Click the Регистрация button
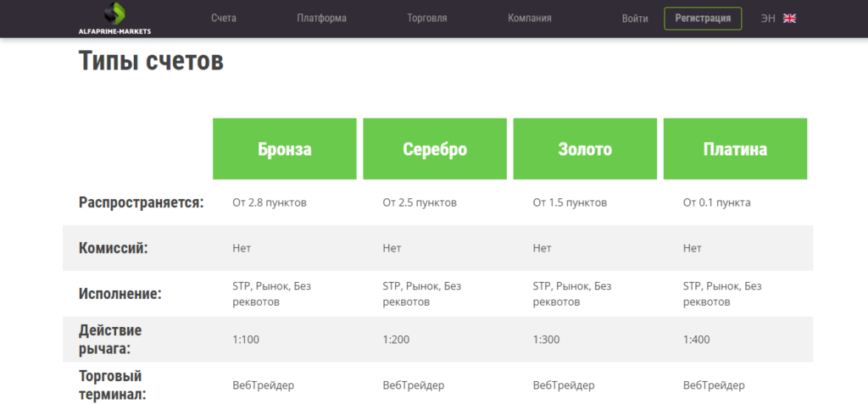This screenshot has height=404, width=868. [703, 19]
